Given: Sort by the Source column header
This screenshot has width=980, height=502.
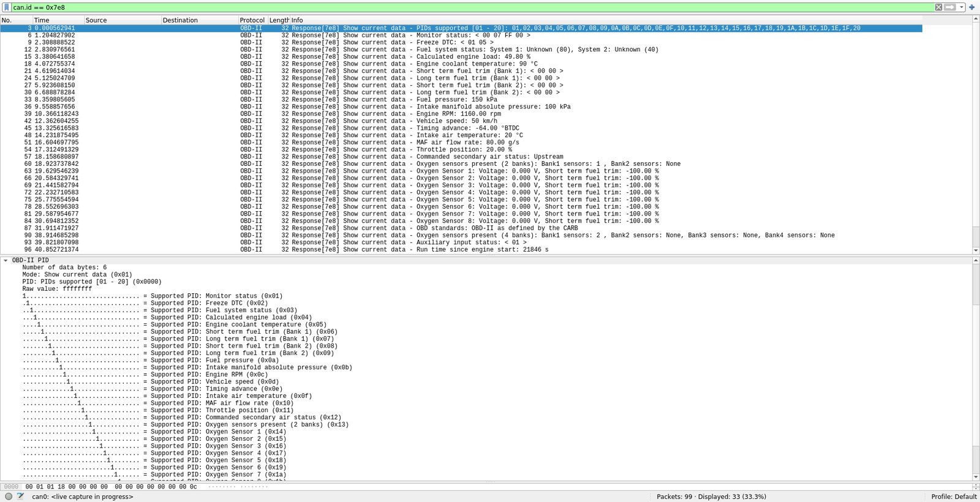Looking at the screenshot, I should tap(123, 20).
